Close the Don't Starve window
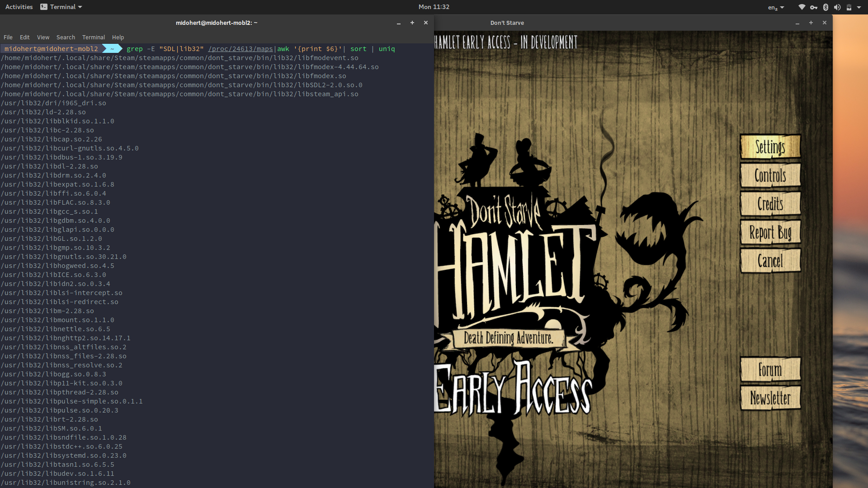Screen dimensions: 868x488 pos(825,23)
